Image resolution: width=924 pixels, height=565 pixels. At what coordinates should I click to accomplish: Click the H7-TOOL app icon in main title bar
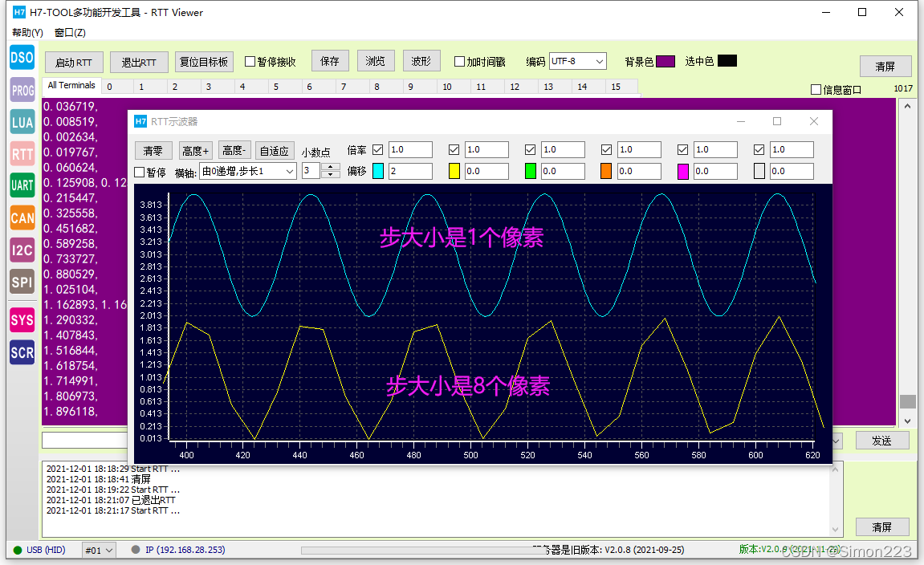click(x=19, y=12)
